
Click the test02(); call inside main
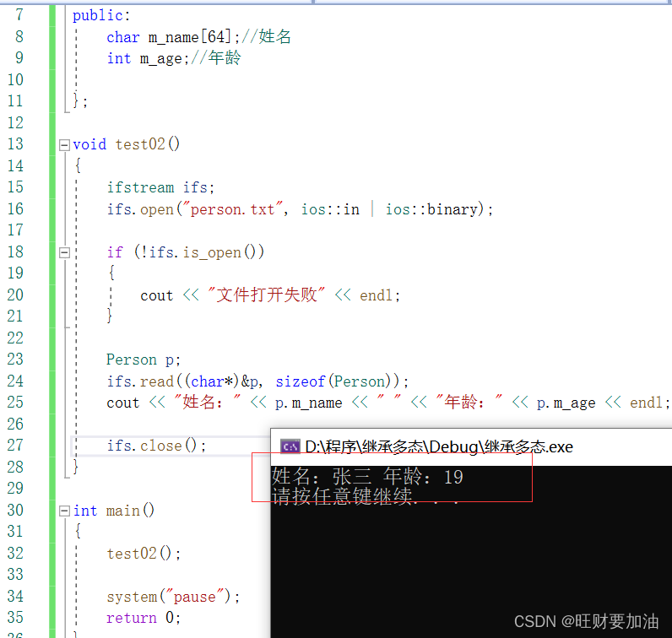click(144, 554)
